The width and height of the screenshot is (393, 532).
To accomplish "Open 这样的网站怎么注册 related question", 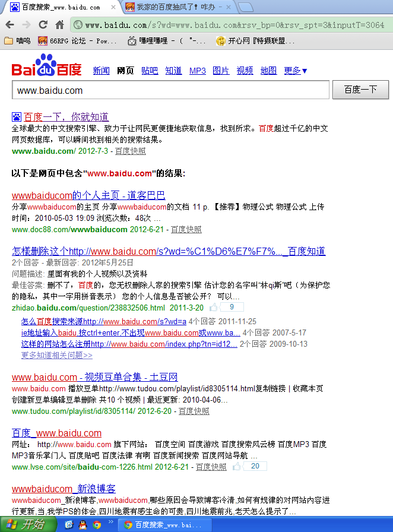I will pyautogui.click(x=129, y=344).
